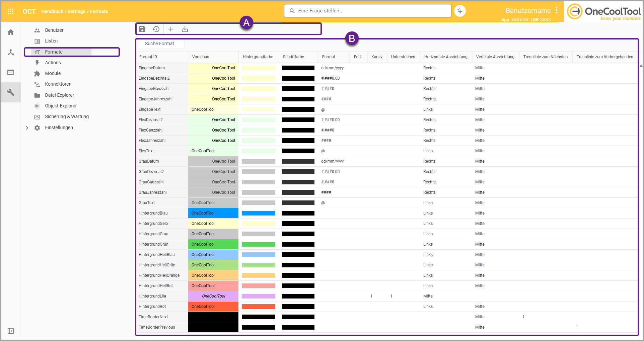Open Module menu entry
Image resolution: width=644 pixels, height=341 pixels.
(53, 73)
